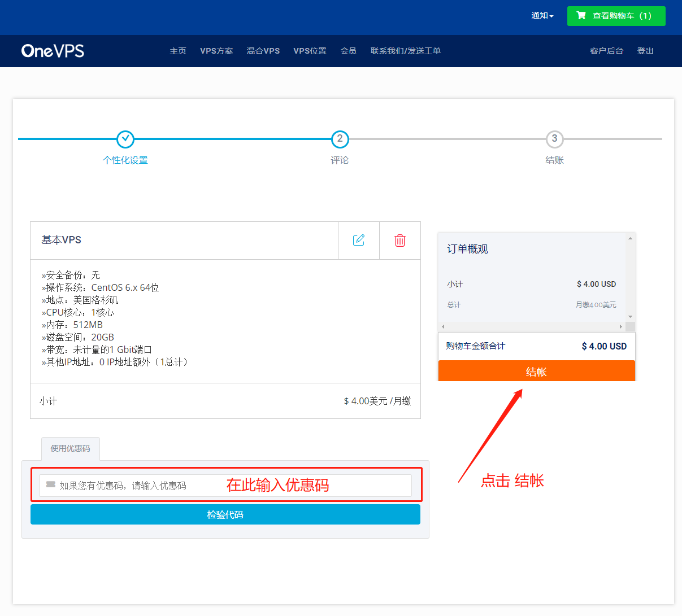Open the 通知 dropdown
The height and width of the screenshot is (616, 682).
click(542, 16)
